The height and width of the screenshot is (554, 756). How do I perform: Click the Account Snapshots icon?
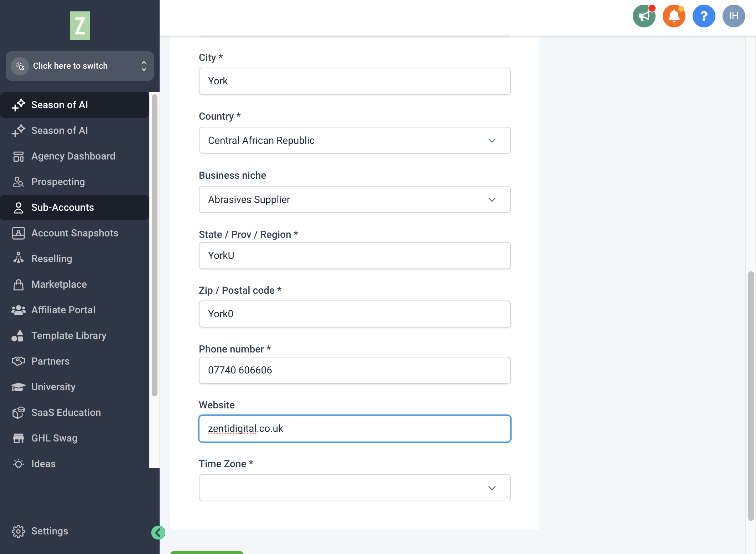18,233
